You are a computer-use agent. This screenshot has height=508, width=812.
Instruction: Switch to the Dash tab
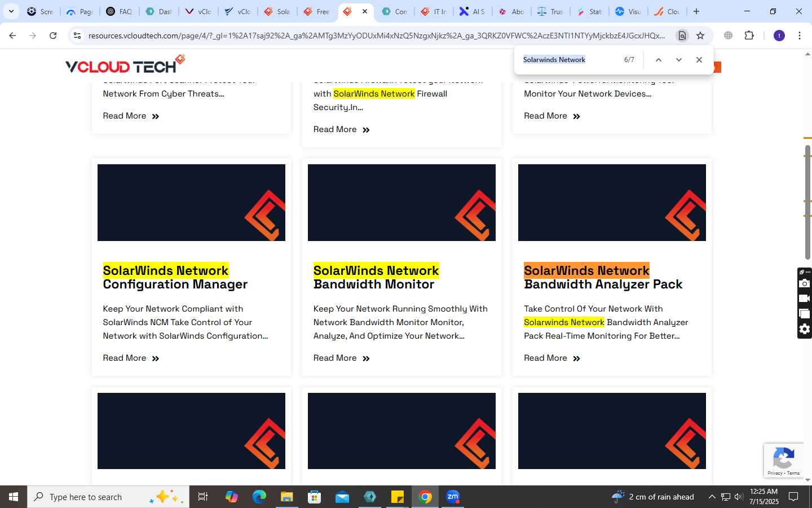click(158, 11)
